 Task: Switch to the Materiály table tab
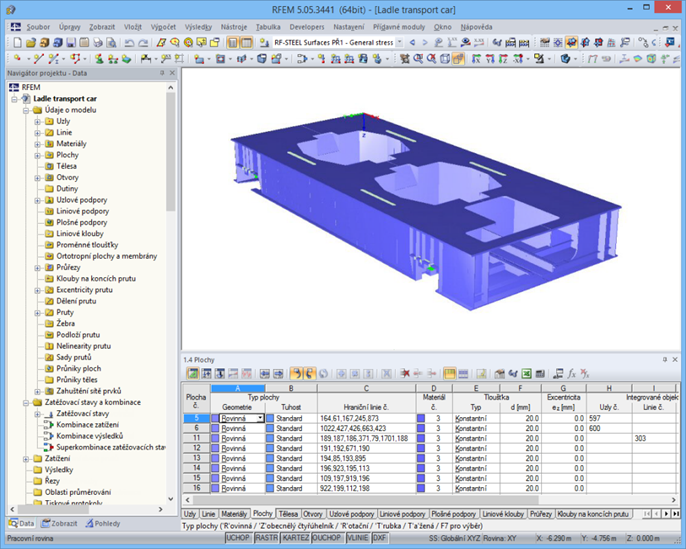(x=234, y=514)
